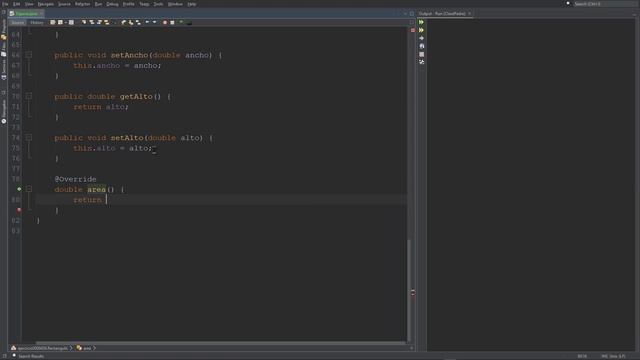Toggle Rectangular Selection icon
640x360 pixels.
click(x=115, y=22)
